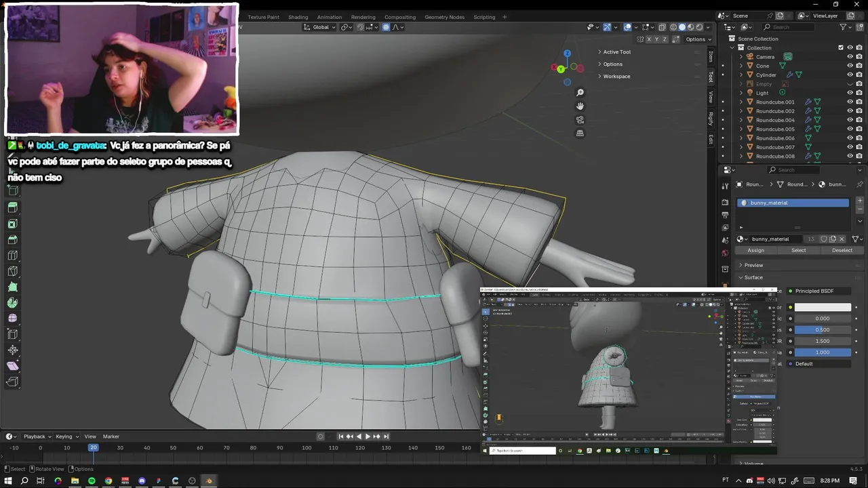Screen dimensions: 868x488
Task: Expand the Active Tool panel
Action: coord(615,52)
